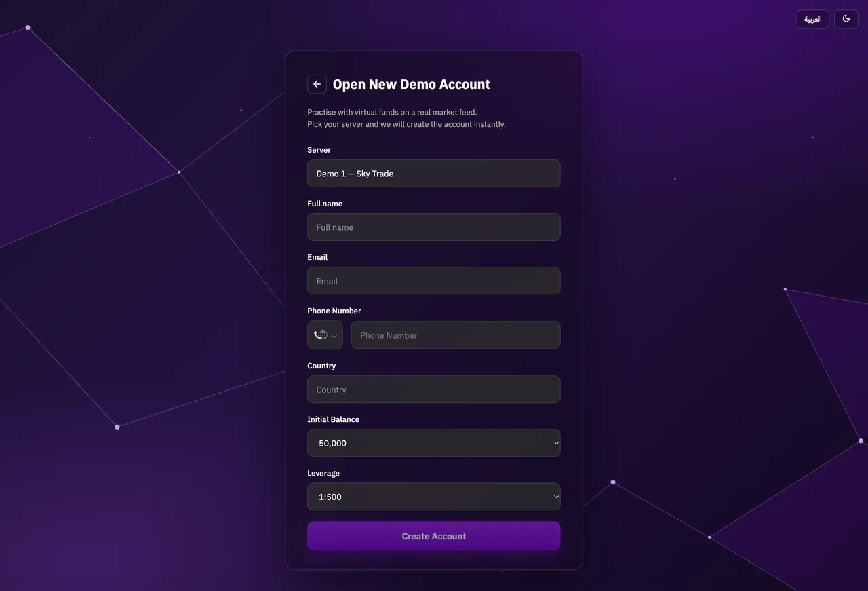868x591 pixels.
Task: Focus the Full name input field
Action: click(434, 227)
